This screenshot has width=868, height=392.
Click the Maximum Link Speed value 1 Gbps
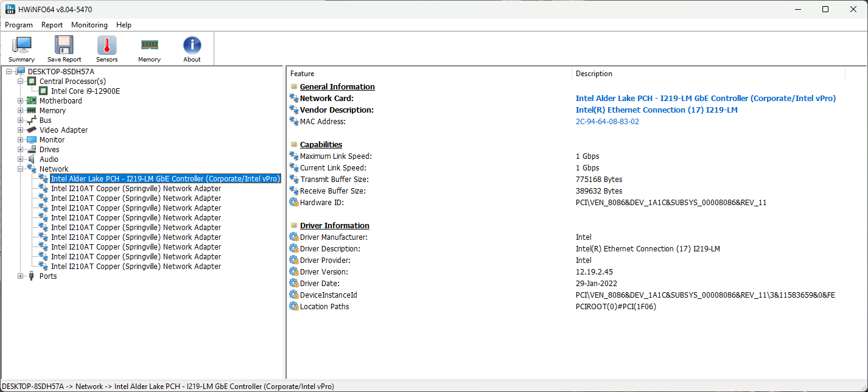tap(587, 156)
